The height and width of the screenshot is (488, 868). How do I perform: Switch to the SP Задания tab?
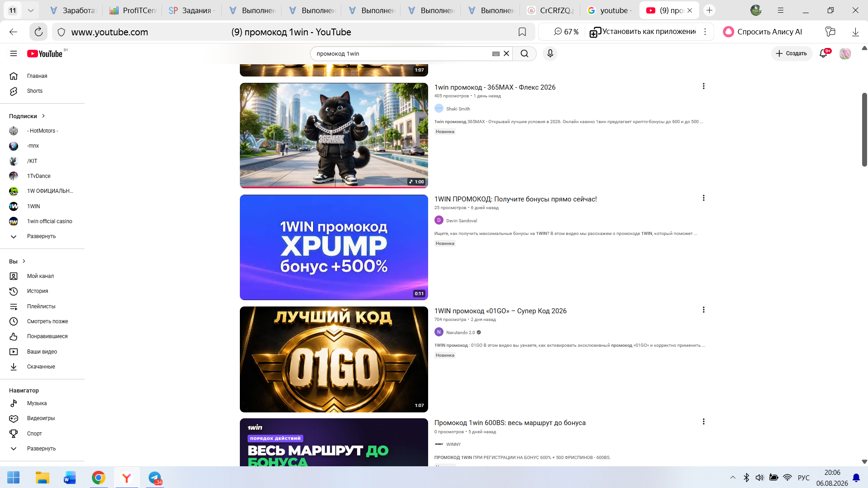click(192, 10)
